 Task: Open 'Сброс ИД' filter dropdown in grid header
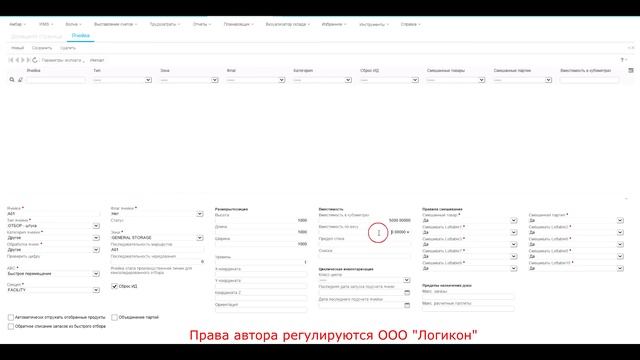pyautogui.click(x=415, y=80)
